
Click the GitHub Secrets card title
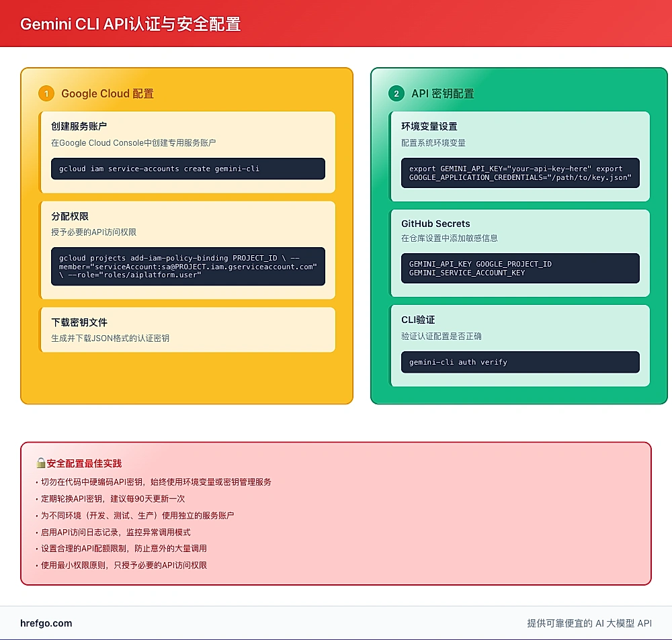click(435, 224)
